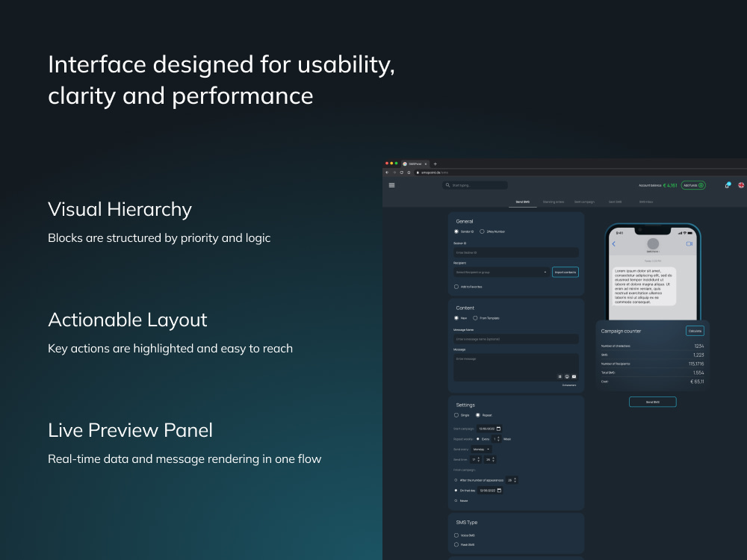Click the browser forward arrow

pyautogui.click(x=394, y=172)
